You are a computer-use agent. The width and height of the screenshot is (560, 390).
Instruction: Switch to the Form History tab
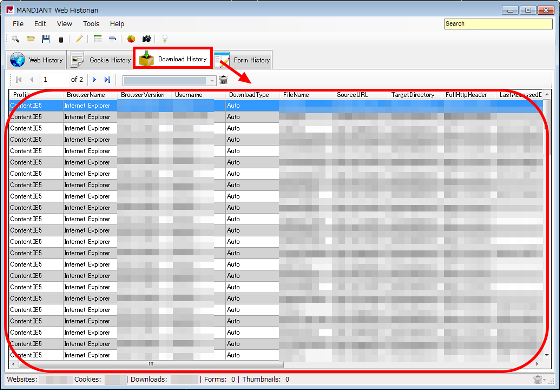pos(243,60)
